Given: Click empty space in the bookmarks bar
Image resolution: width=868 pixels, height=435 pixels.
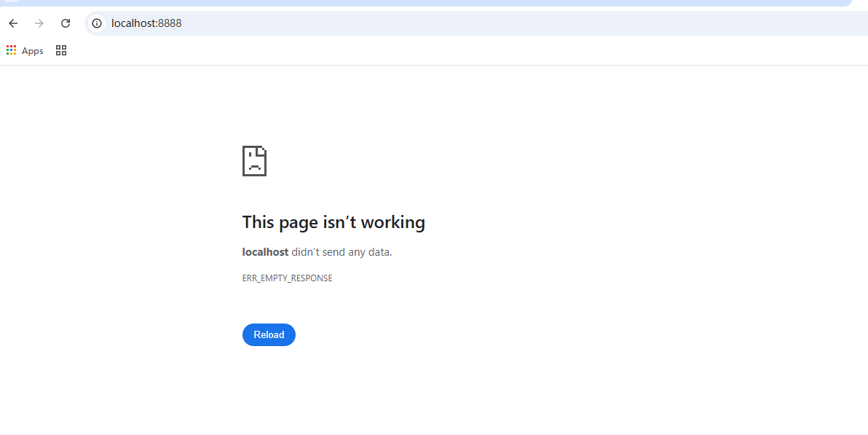Looking at the screenshot, I should pos(437,50).
